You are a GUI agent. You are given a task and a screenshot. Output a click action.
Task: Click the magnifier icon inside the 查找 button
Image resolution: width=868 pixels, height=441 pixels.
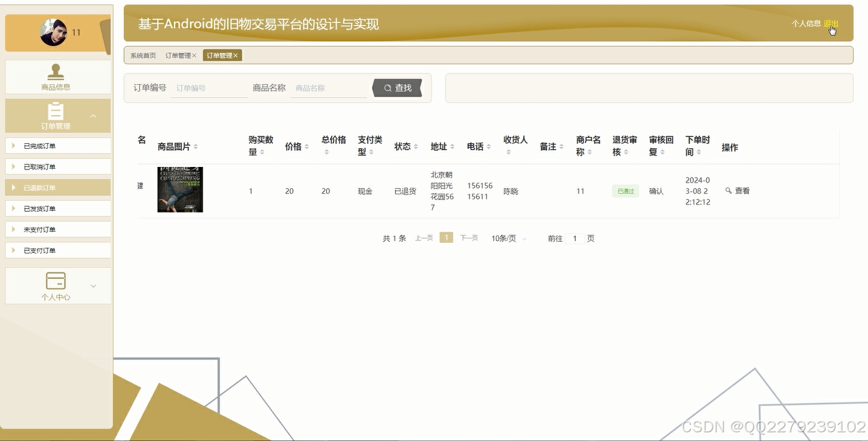tap(388, 88)
